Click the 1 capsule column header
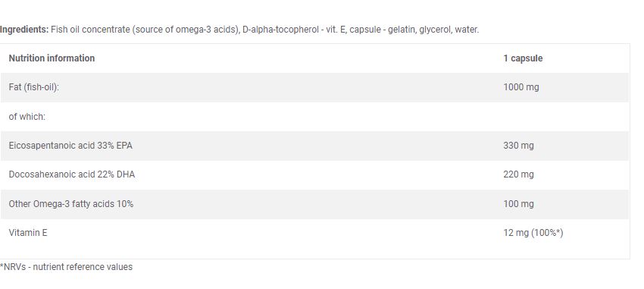Image resolution: width=644 pixels, height=289 pixels. click(523, 58)
